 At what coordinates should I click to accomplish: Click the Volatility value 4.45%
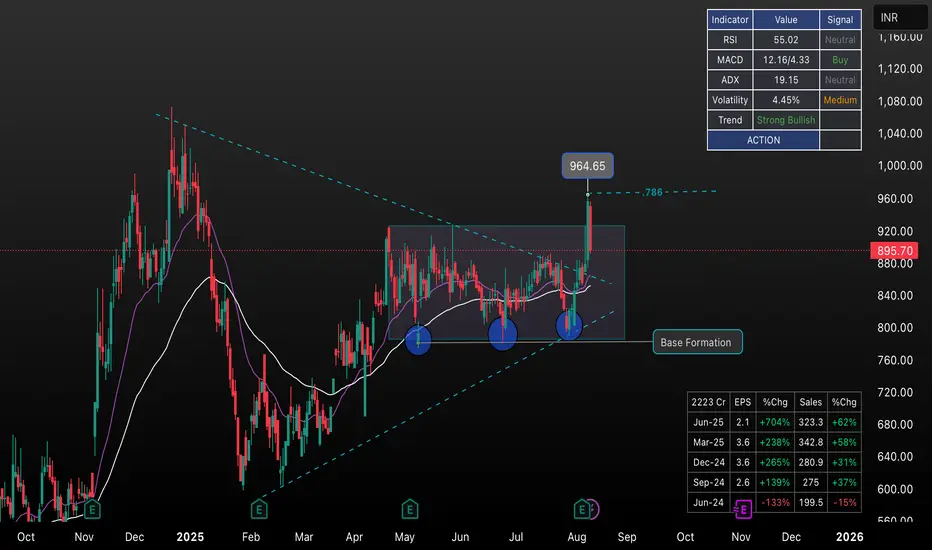786,100
